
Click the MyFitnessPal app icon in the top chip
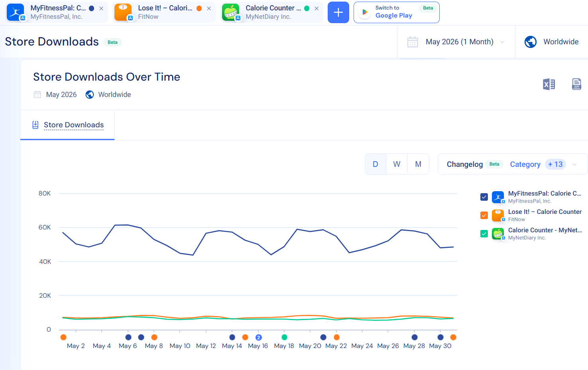[16, 12]
